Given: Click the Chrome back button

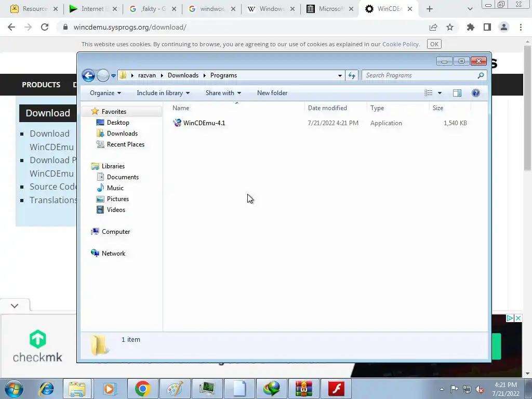Looking at the screenshot, I should click(11, 27).
